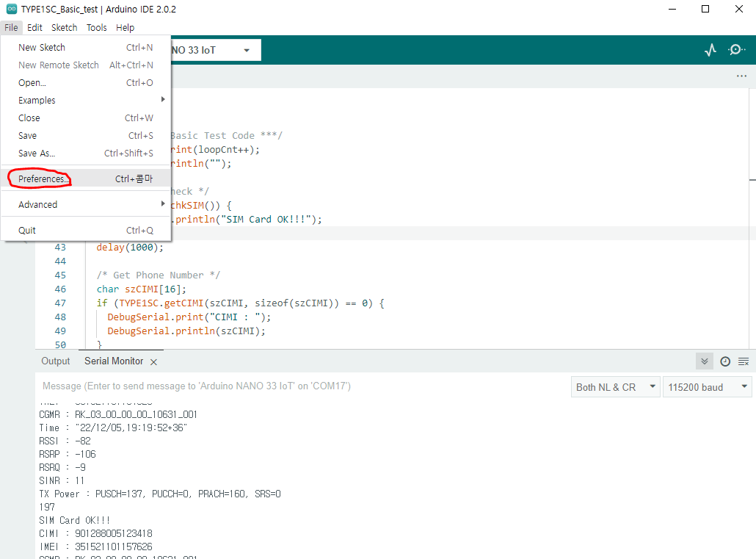Minimize the Arduino IDE window
Image resolution: width=756 pixels, height=559 pixels.
pos(672,9)
